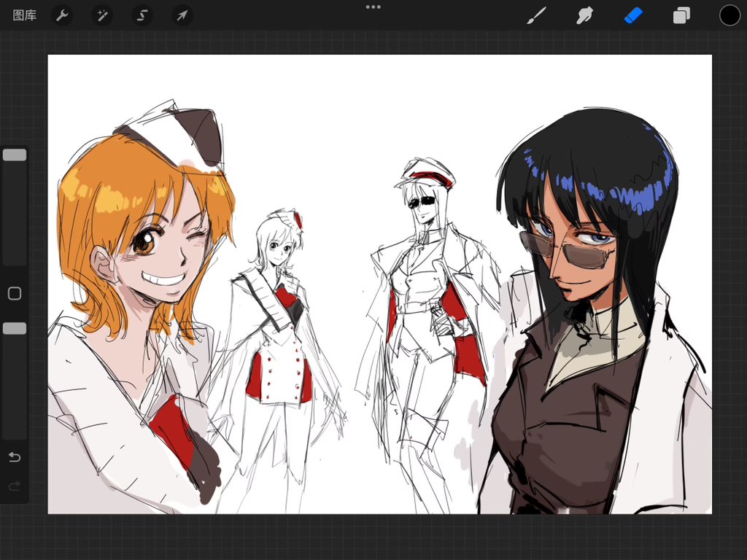Tap the square modify button on sidebar
Viewport: 747px width, 560px height.
(15, 293)
